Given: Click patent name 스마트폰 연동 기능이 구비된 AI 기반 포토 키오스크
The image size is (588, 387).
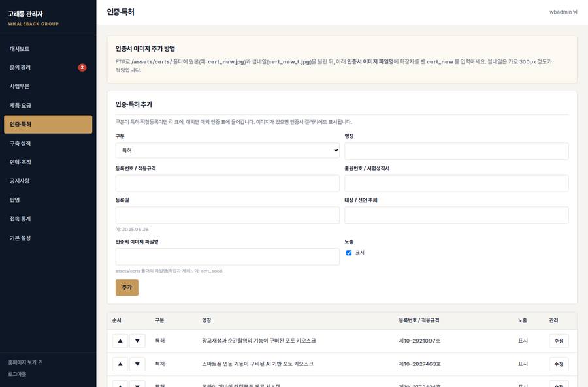Looking at the screenshot, I should click(x=257, y=364).
